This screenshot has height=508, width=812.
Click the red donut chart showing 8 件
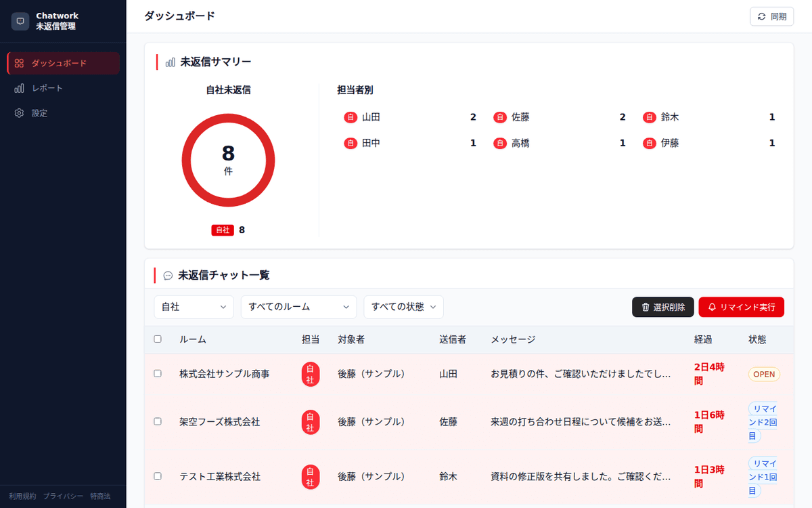click(x=228, y=161)
